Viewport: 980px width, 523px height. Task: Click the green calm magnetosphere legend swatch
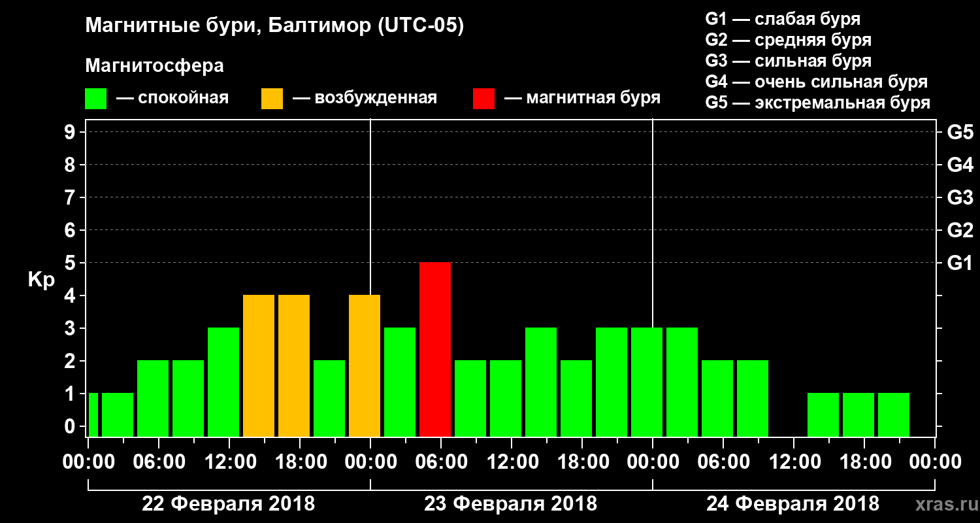96,99
